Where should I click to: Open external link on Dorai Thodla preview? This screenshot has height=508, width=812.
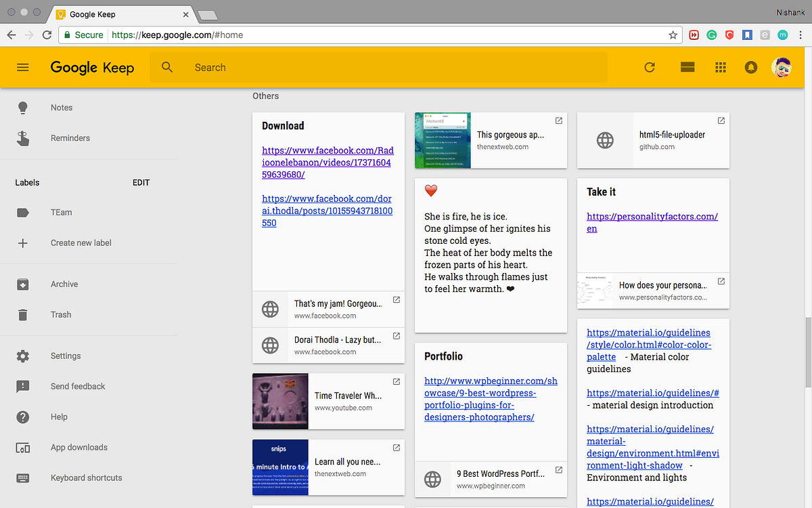point(397,336)
